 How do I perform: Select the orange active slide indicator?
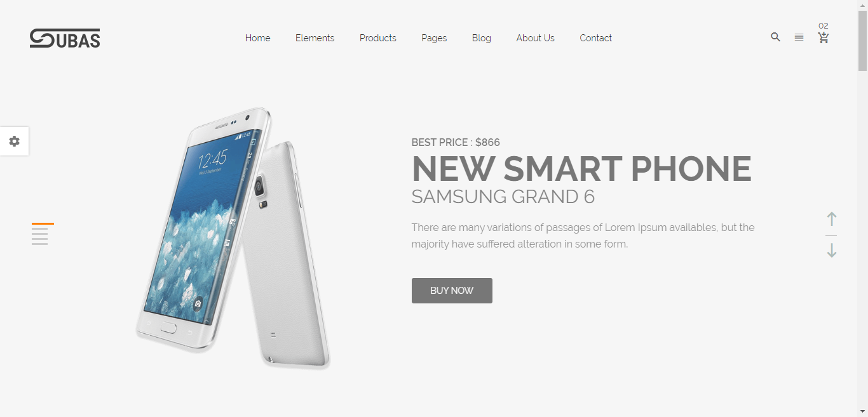coord(43,223)
